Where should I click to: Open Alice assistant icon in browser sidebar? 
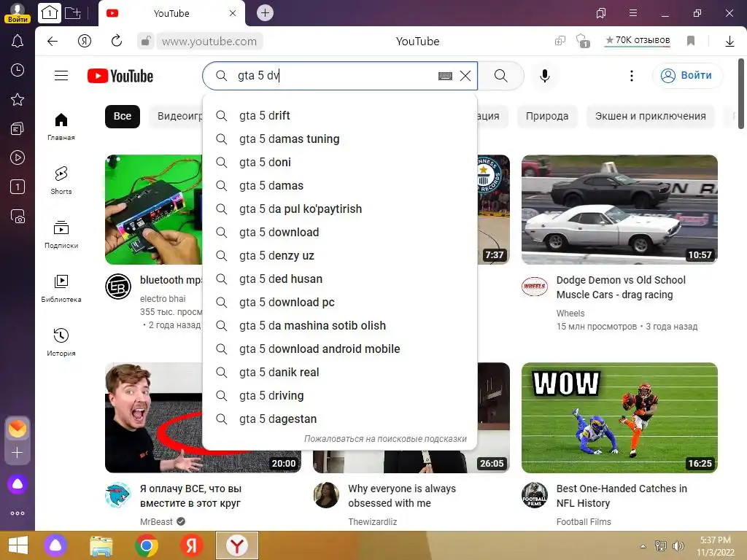[x=18, y=484]
